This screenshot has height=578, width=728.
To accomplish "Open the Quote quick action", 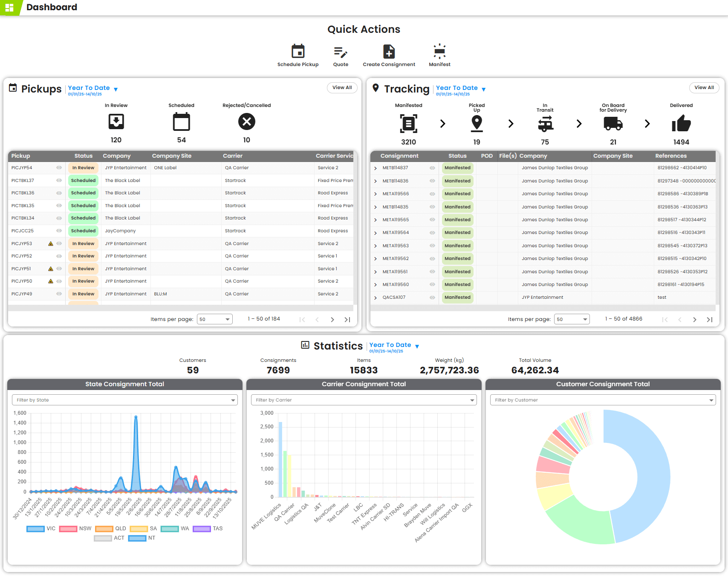I will (341, 52).
